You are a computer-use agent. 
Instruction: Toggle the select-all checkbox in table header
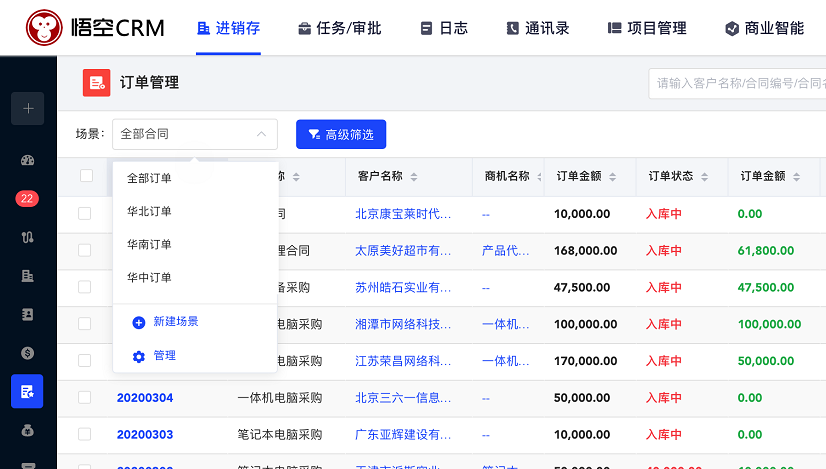pos(86,176)
